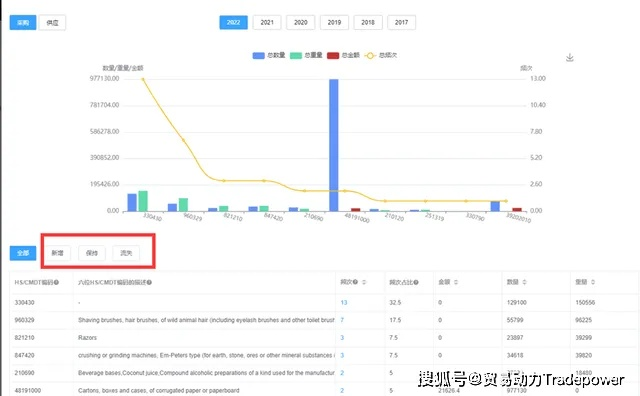Open frequency link 2 for 48191000 row
Screen dimensions: 640x396
(342, 390)
